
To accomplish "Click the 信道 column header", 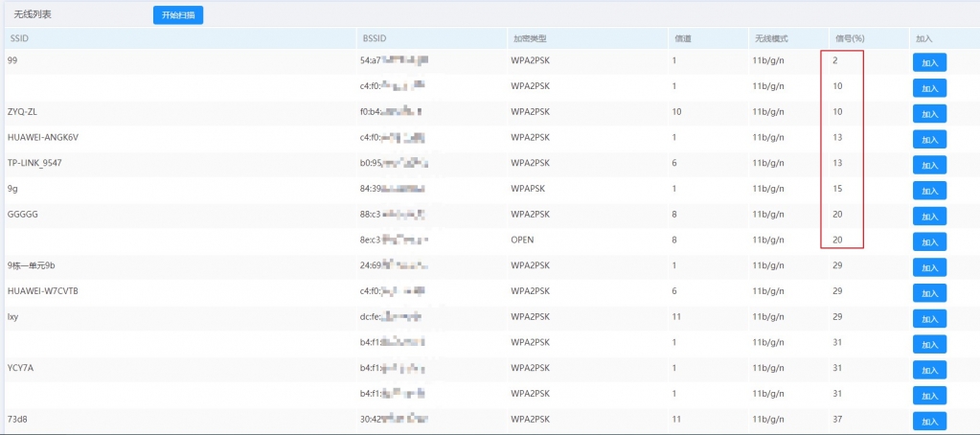I will pos(683,38).
